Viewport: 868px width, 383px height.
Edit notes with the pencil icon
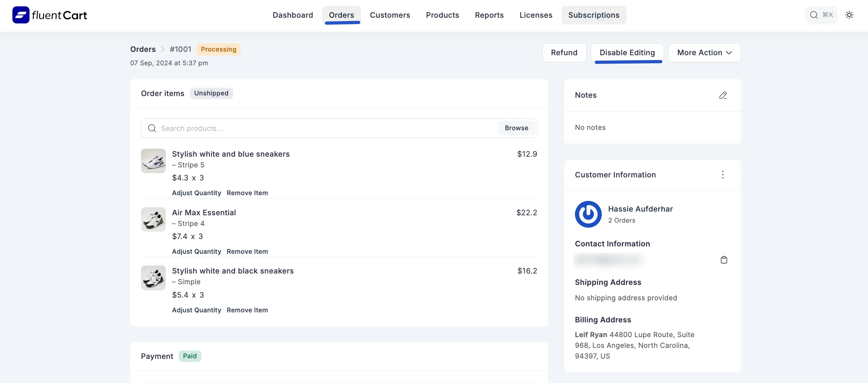[x=723, y=95]
